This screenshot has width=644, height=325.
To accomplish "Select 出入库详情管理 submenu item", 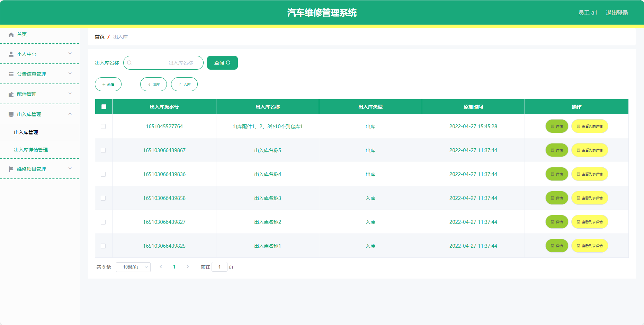I will [x=31, y=150].
